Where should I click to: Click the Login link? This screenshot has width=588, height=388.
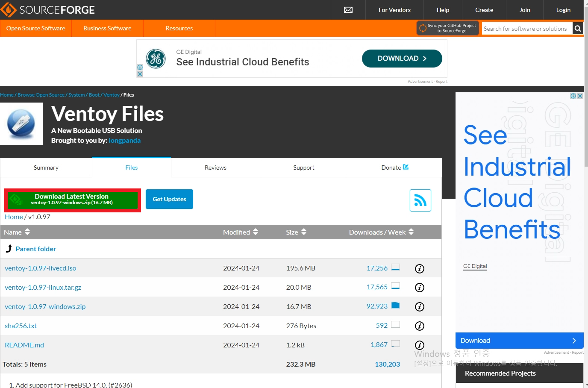(563, 10)
